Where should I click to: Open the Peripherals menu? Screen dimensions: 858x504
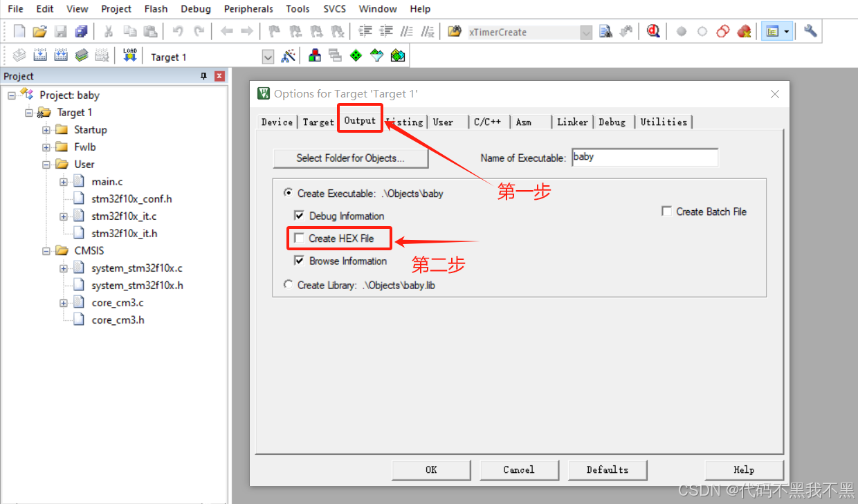tap(248, 9)
